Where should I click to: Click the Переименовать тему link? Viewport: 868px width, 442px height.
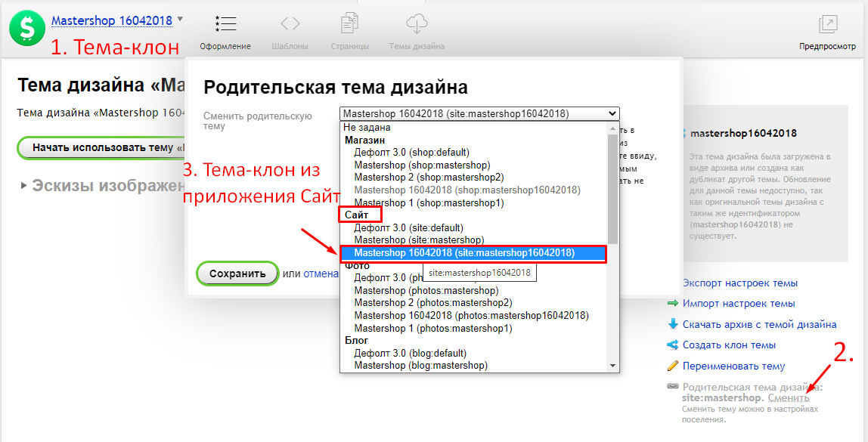tap(733, 366)
